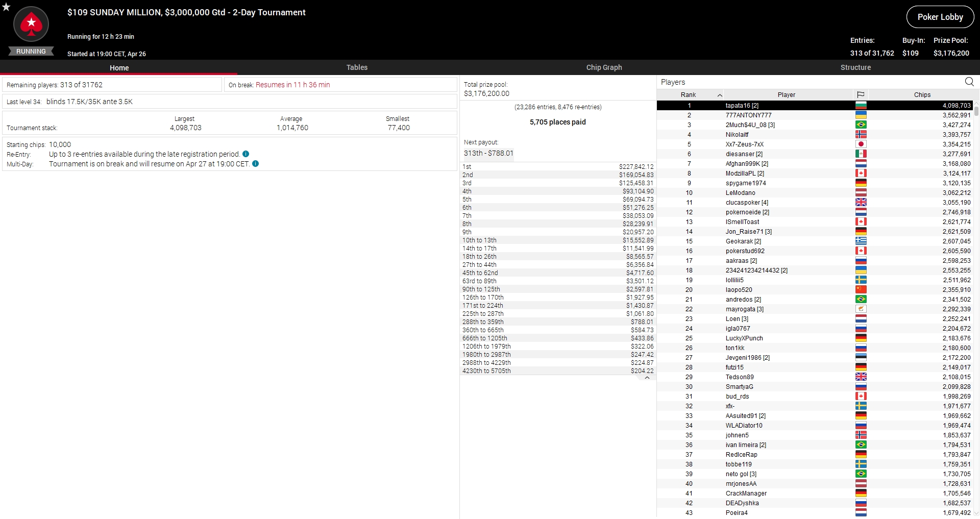Select player row RedIceRap
The height and width of the screenshot is (519, 980).
[815, 455]
